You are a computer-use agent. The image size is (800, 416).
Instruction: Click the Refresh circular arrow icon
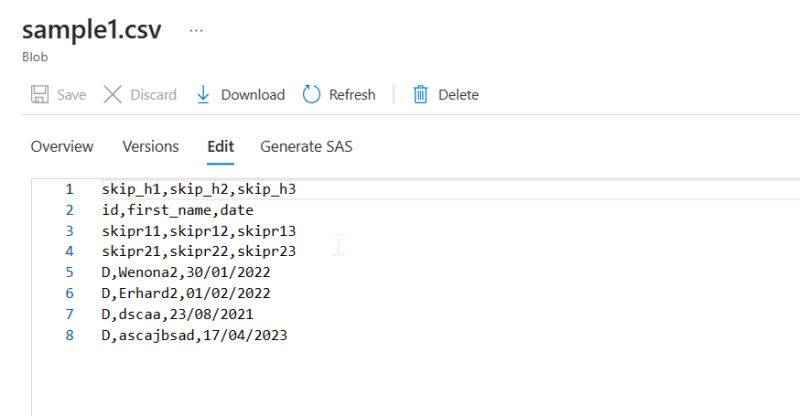coord(311,94)
